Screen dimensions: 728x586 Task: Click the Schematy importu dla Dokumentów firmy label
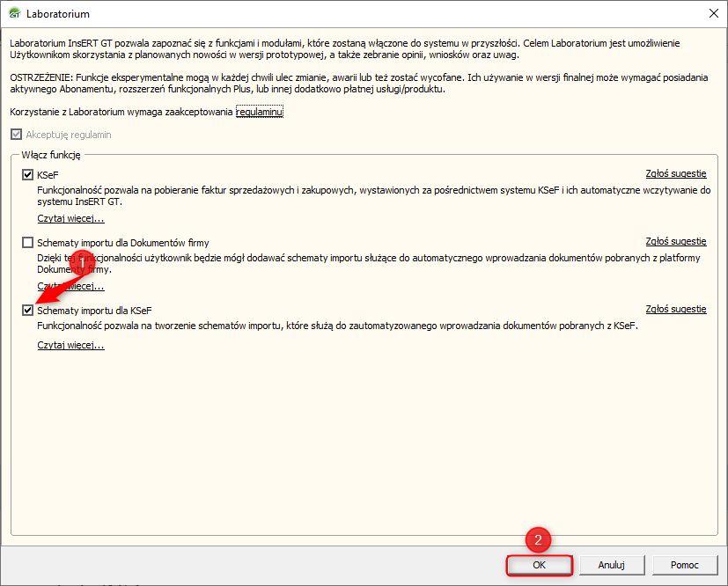tap(123, 243)
